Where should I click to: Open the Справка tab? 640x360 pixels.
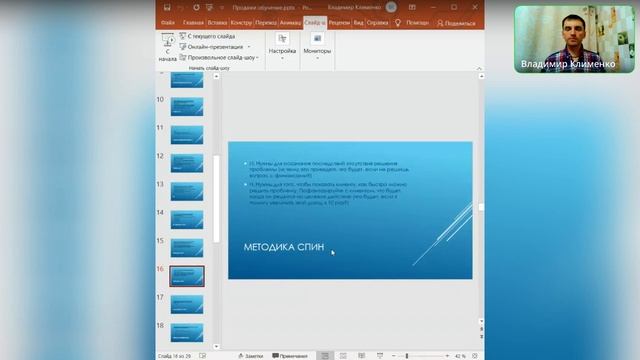[378, 23]
